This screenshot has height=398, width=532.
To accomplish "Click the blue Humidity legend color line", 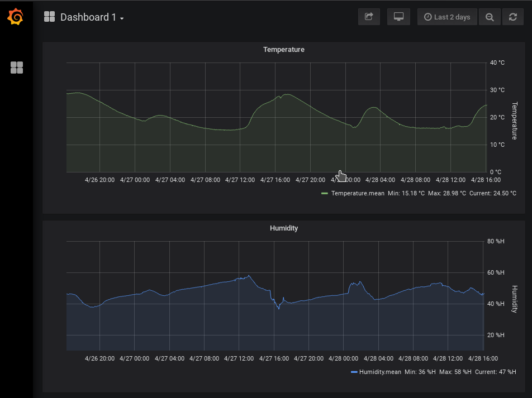I will click(x=354, y=372).
